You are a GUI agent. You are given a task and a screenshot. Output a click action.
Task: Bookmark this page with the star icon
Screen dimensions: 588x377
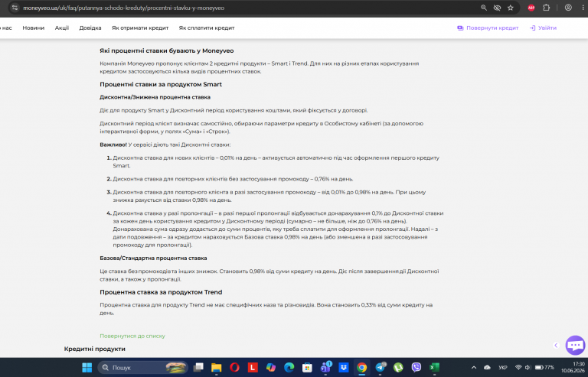511,8
